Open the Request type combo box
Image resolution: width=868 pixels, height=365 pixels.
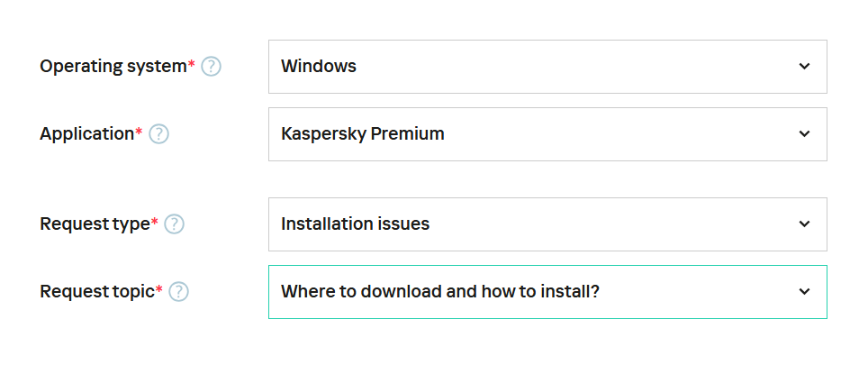[547, 224]
